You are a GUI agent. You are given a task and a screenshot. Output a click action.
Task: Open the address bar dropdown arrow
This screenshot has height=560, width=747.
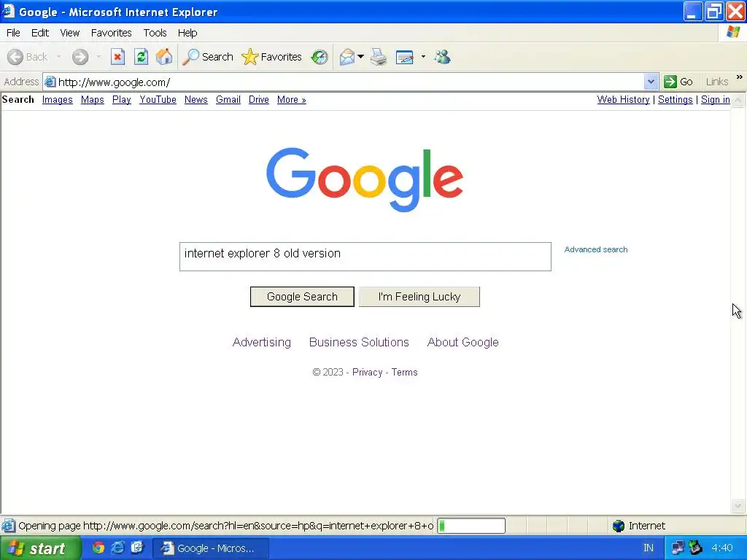[x=651, y=82]
